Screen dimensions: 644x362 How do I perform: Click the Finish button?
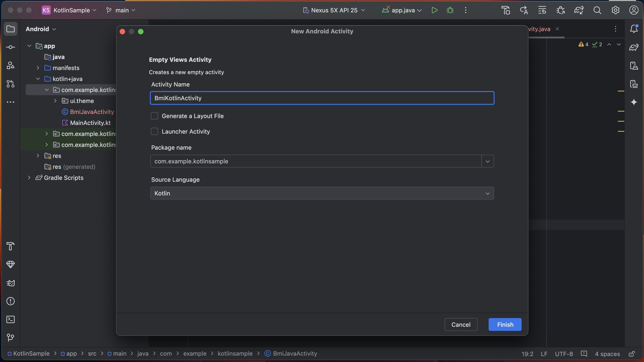click(505, 324)
